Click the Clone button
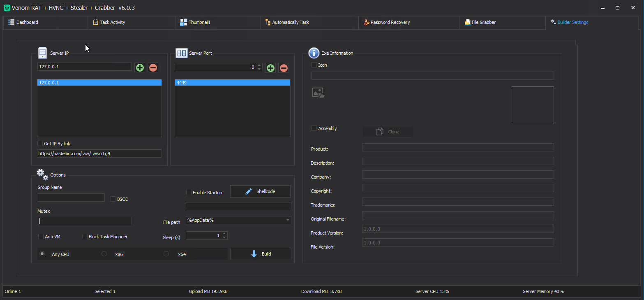 [x=388, y=132]
